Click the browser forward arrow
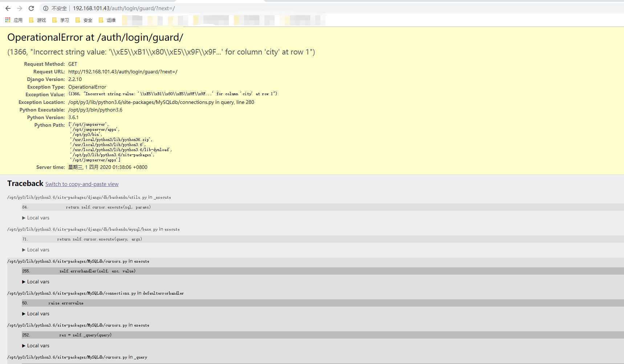624x364 pixels. [x=20, y=8]
